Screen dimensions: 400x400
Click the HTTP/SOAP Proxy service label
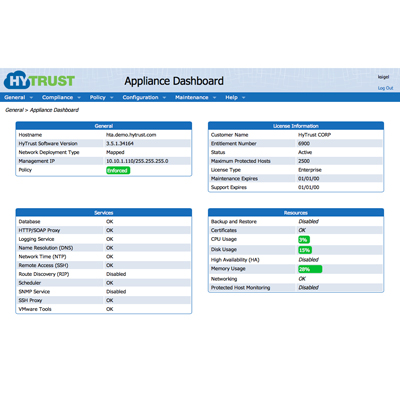39,230
